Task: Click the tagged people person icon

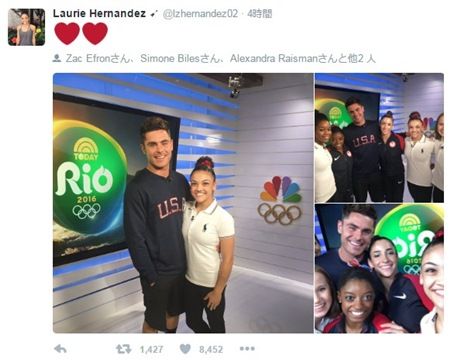Action: [x=57, y=58]
